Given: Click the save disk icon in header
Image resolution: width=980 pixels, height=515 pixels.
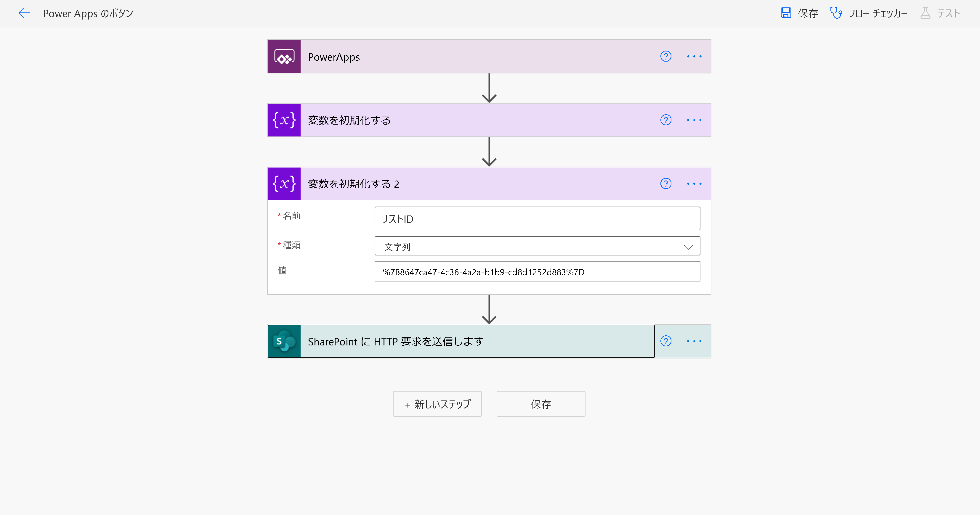Looking at the screenshot, I should tap(786, 13).
